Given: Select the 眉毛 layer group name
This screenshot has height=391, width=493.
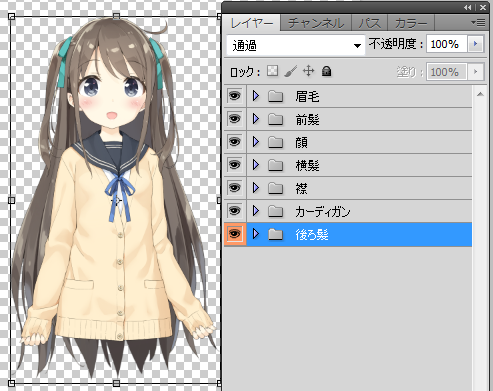Looking at the screenshot, I should pyautogui.click(x=307, y=97).
